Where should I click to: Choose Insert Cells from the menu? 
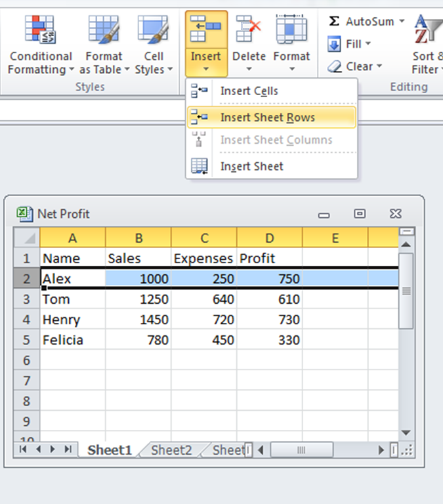click(271, 91)
